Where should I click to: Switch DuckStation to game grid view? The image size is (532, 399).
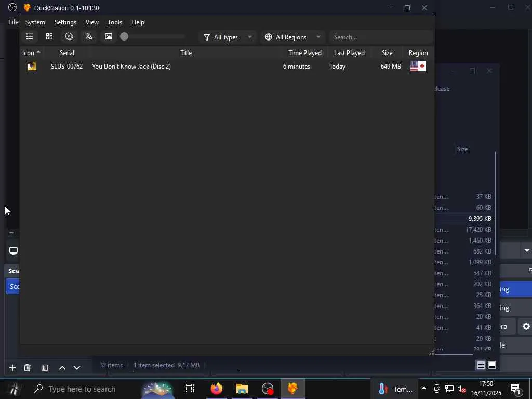(49, 37)
